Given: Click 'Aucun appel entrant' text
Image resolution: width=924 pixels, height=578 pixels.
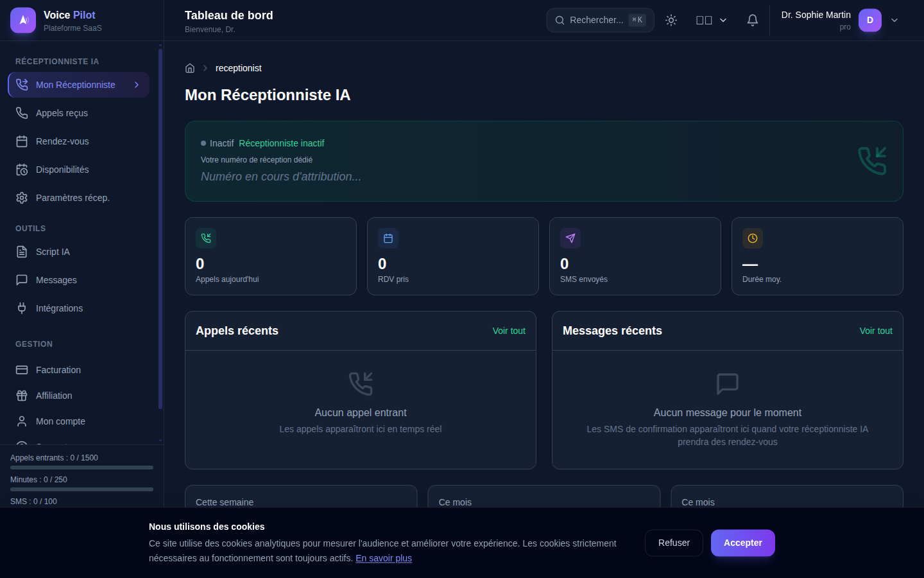Looking at the screenshot, I should pos(361,412).
